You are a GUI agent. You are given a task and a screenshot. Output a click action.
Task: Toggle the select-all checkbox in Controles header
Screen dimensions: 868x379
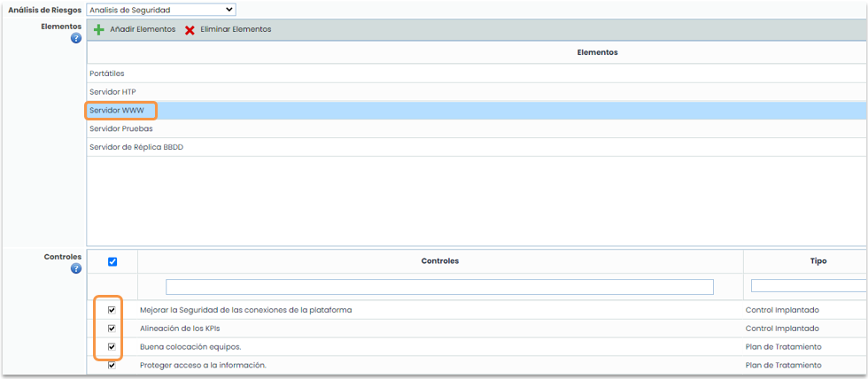click(x=112, y=262)
